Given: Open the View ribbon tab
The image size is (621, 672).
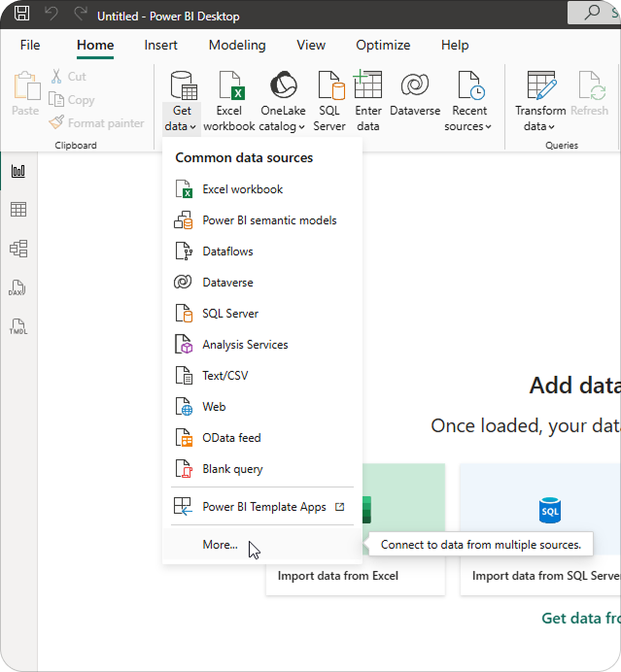Looking at the screenshot, I should pyautogui.click(x=311, y=45).
